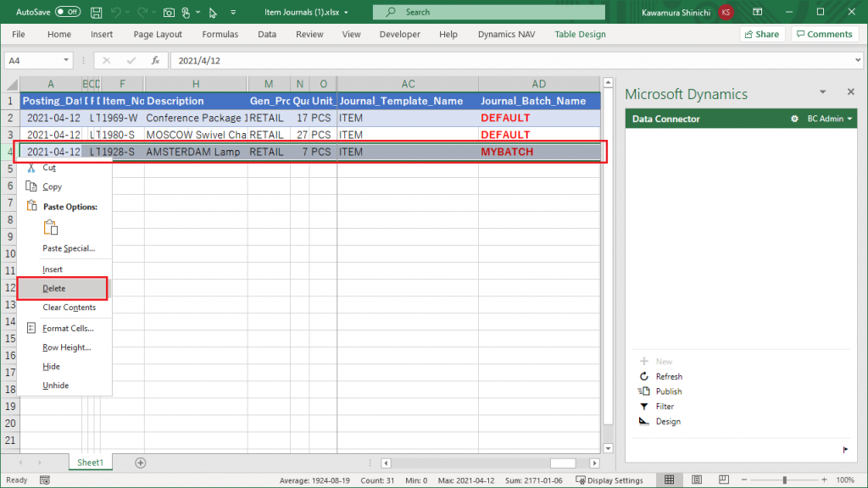Open the File tab
This screenshot has height=488, width=868.
tap(19, 34)
